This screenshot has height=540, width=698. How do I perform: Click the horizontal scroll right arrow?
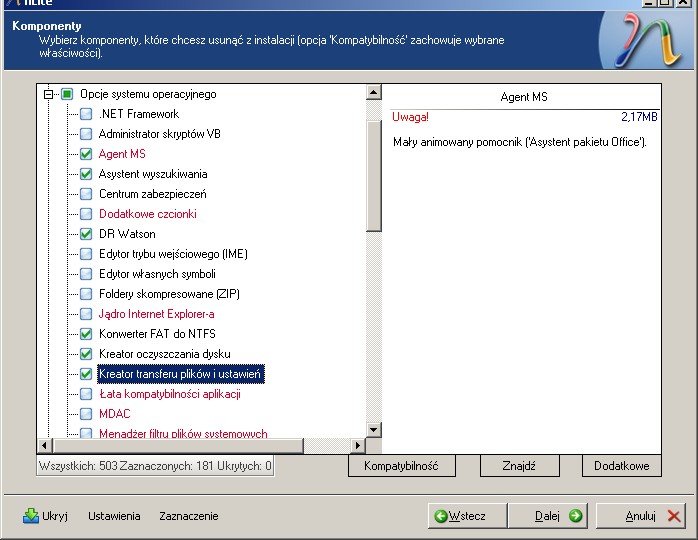tap(357, 445)
